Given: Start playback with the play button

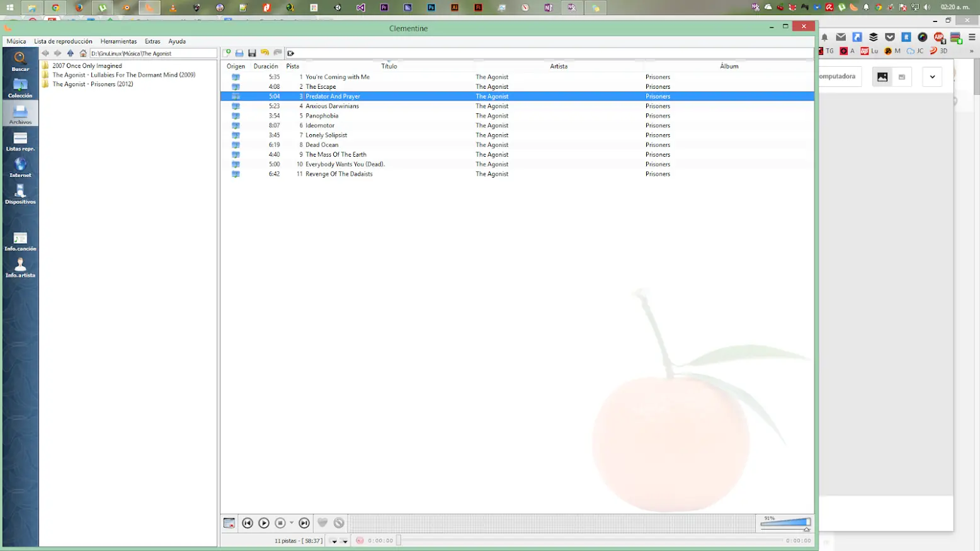Looking at the screenshot, I should (264, 523).
